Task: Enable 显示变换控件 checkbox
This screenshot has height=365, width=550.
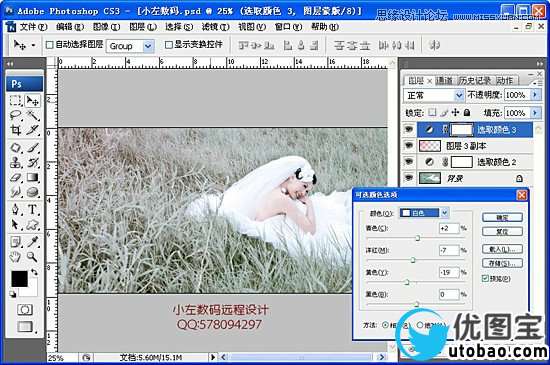Action: point(169,45)
